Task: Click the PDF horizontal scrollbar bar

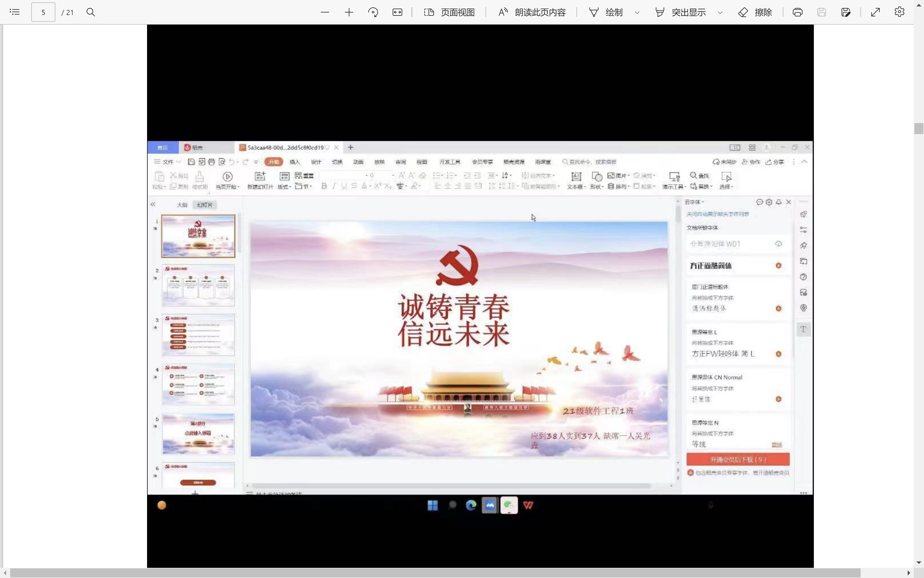Action: tap(435, 573)
